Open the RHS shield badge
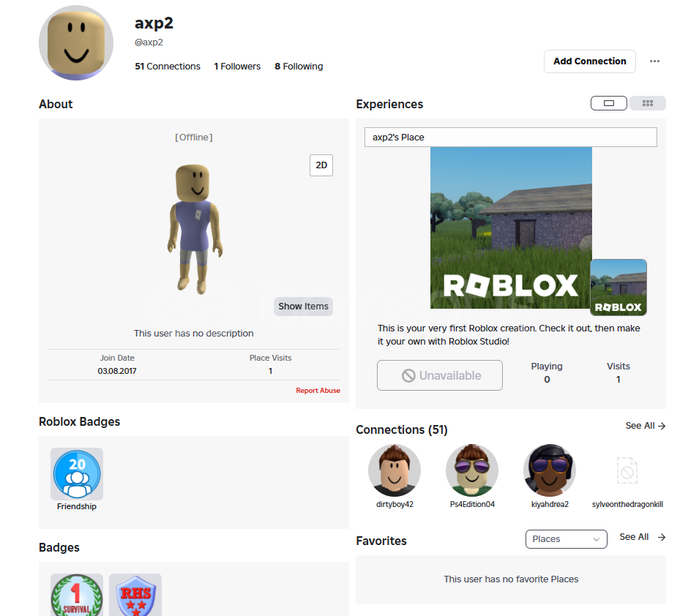699x616 pixels. coord(135,596)
